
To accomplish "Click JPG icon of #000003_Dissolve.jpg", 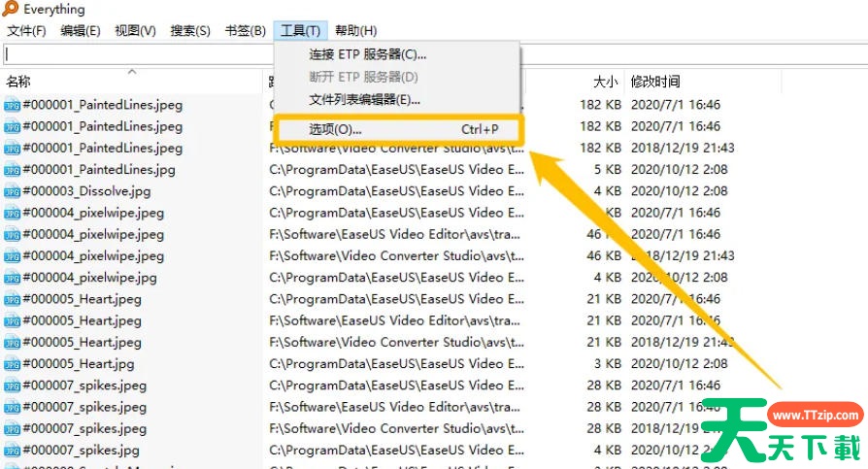I will (x=13, y=191).
